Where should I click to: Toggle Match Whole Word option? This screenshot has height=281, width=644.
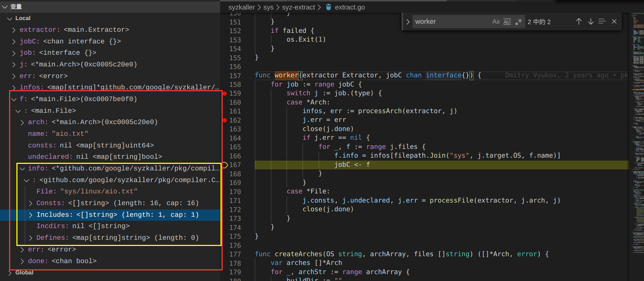pos(507,22)
